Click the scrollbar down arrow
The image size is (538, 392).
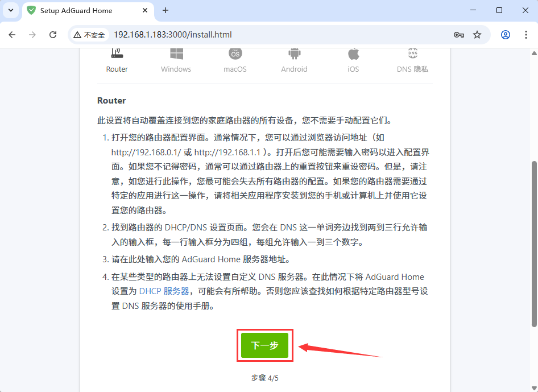point(534,388)
